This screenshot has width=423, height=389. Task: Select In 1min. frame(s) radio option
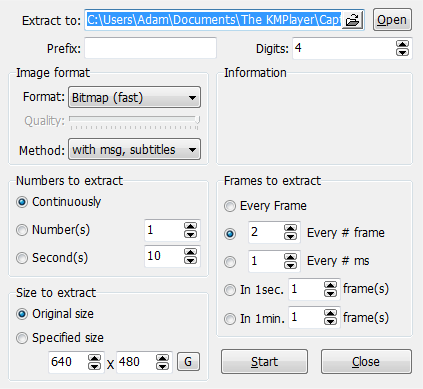230,319
